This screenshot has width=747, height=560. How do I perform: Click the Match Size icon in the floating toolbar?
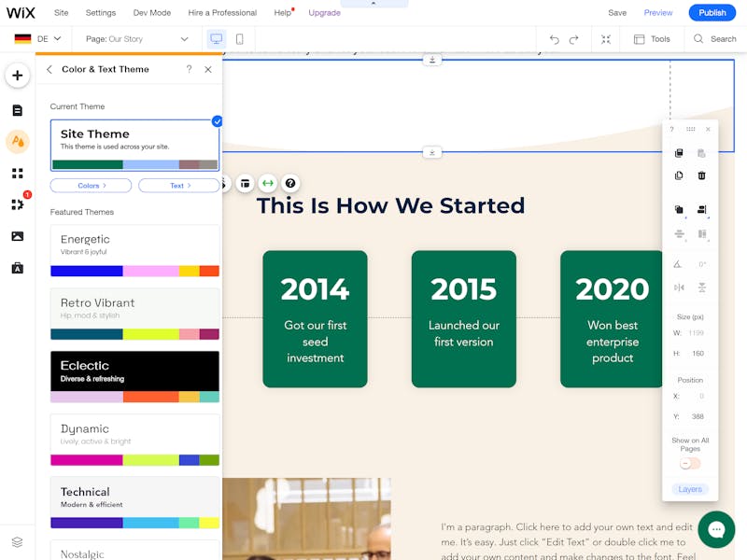coord(701,234)
